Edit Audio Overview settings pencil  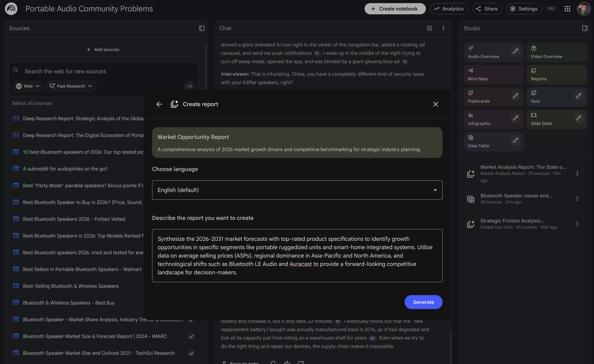click(515, 51)
